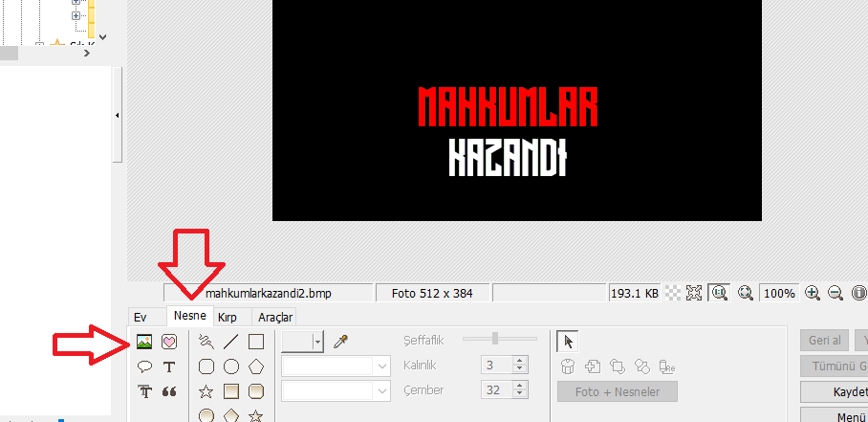Click the Foto + Nesneler button
868x422 pixels.
pos(618,391)
